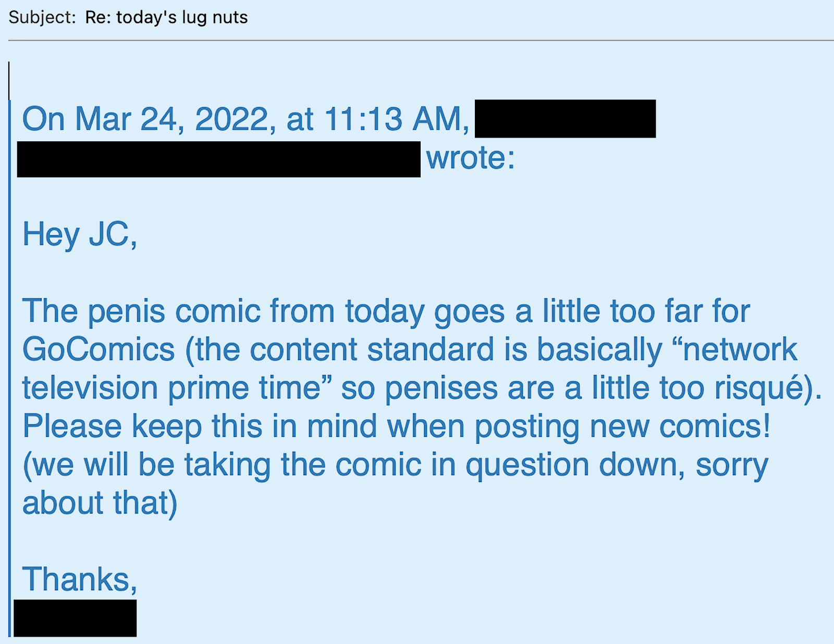Screen dimensions: 834x644
Task: Click the Subject field text "Re: today's lug nuts"
Action: [166, 18]
